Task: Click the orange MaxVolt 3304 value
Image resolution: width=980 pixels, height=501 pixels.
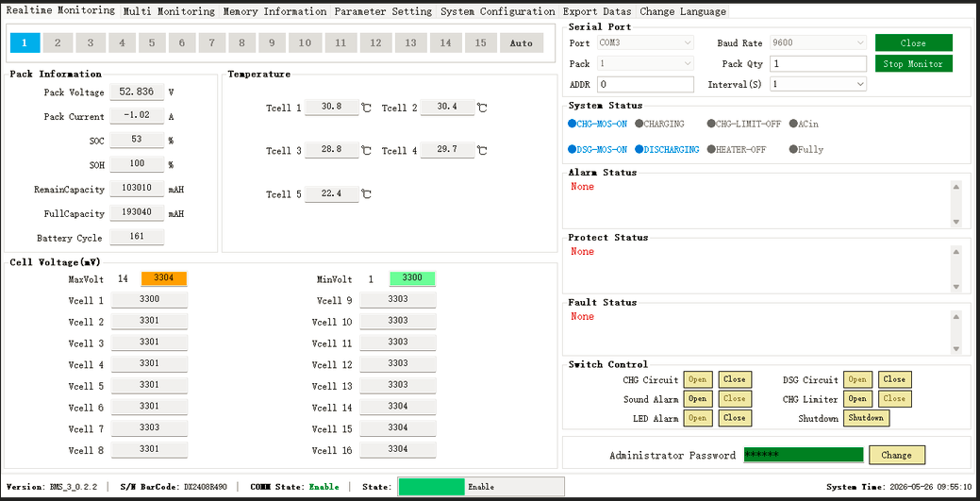Action: 164,278
